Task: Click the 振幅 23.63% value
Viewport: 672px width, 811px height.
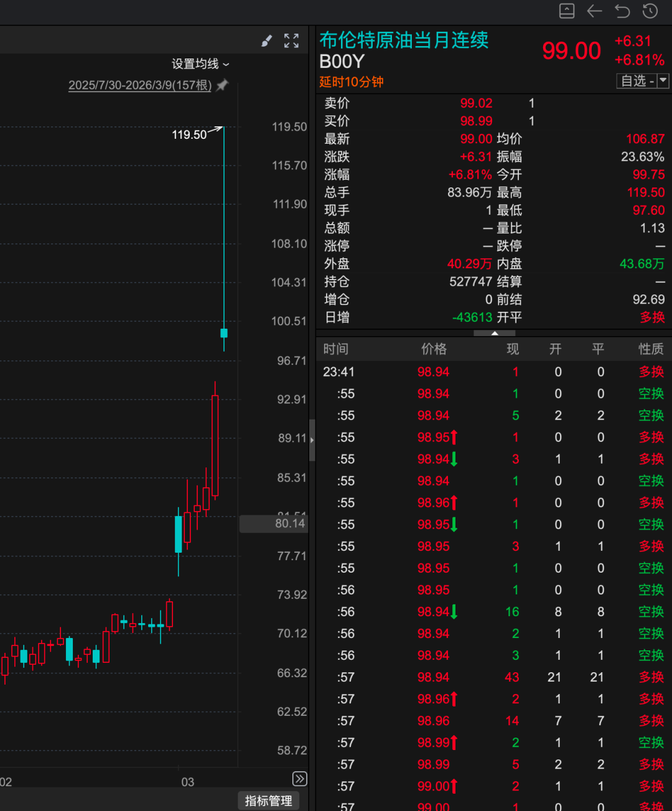Action: 643,157
